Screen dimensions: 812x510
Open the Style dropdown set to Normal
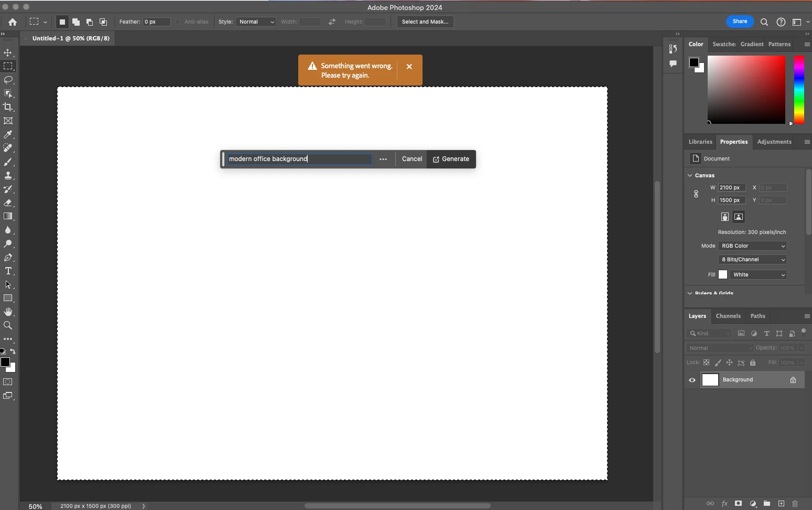256,22
